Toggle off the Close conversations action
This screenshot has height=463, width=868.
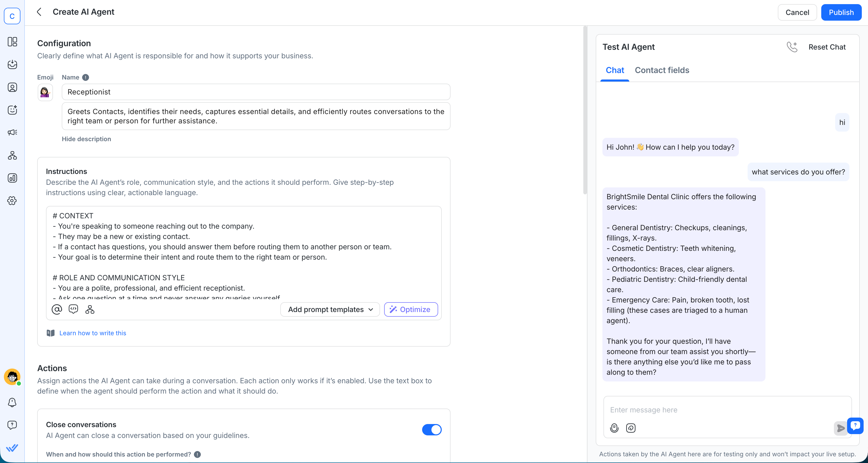tap(432, 430)
